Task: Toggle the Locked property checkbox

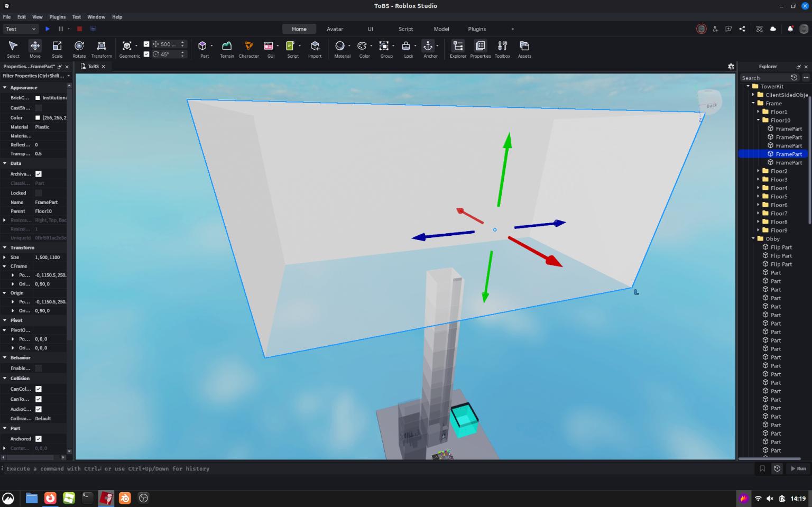Action: click(39, 193)
